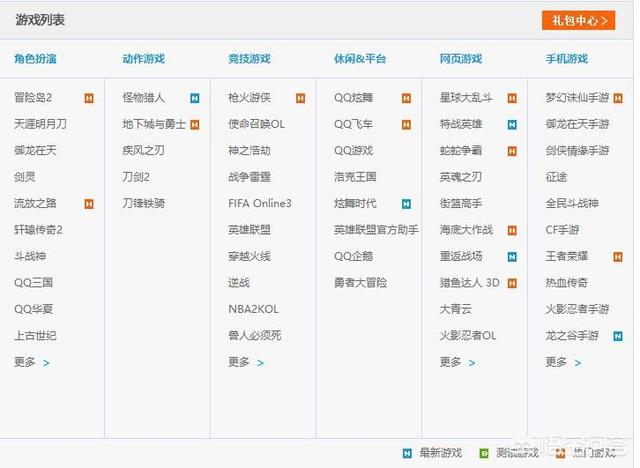Viewport: 640px width, 468px height.
Task: Click the hot badge next to 冒险岛2
Action: [89, 98]
